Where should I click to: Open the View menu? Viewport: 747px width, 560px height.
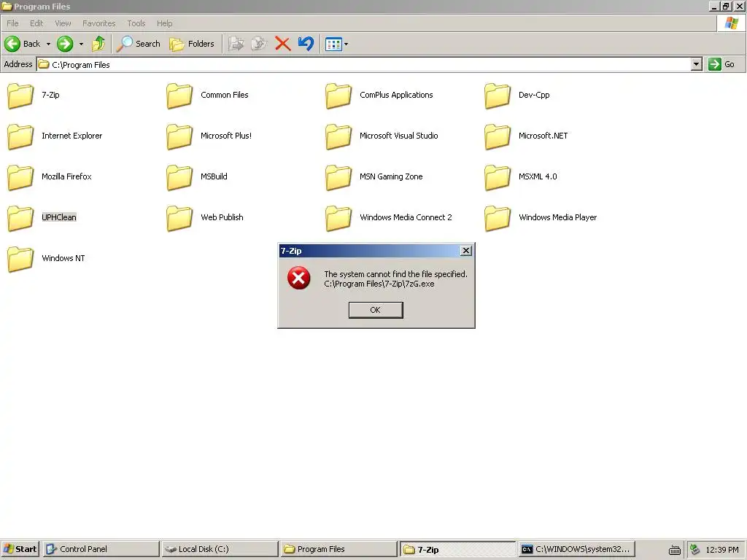63,23
